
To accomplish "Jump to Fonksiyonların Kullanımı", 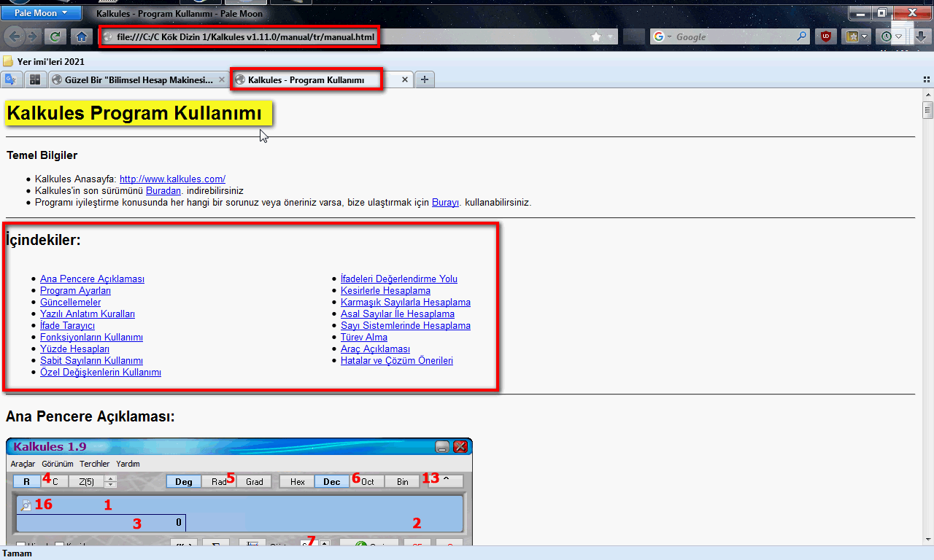I will pos(91,337).
